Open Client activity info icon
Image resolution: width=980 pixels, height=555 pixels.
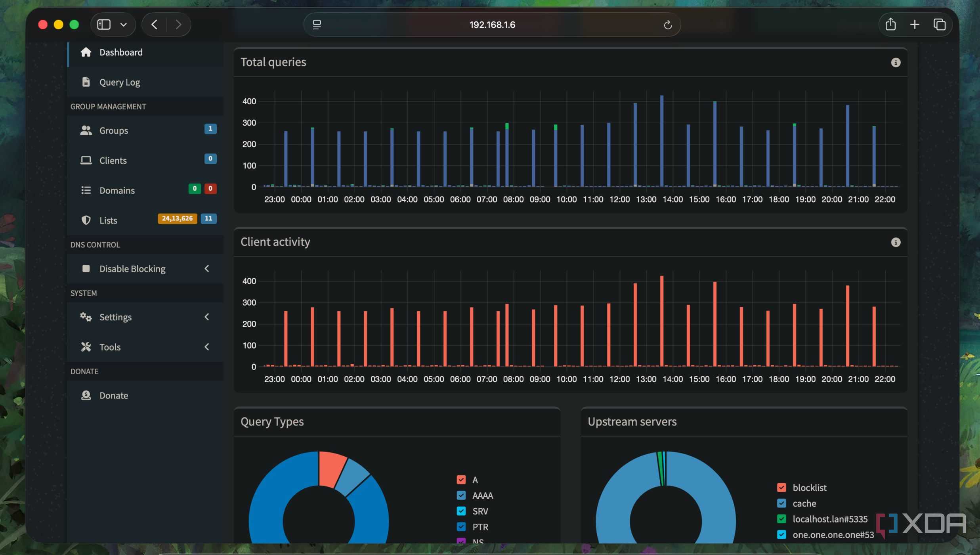tap(896, 242)
